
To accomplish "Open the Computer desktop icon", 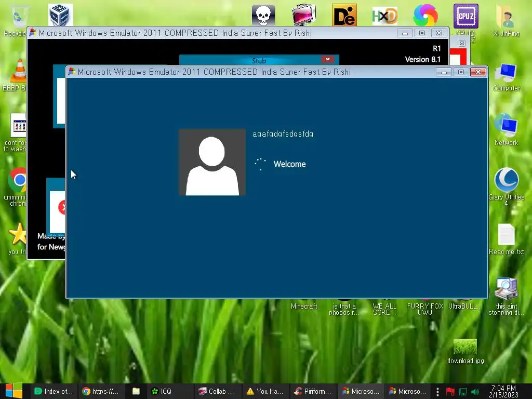I will (506, 77).
